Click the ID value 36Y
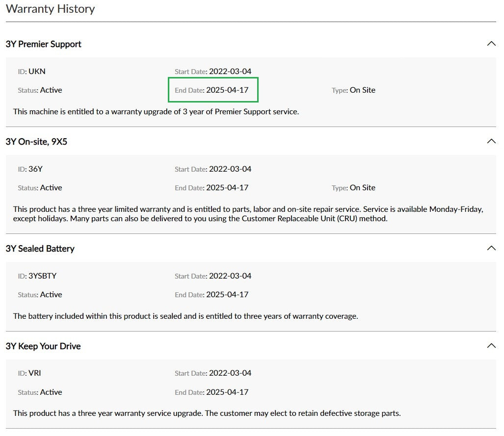Screen dimensions: 504x436 tap(35, 169)
